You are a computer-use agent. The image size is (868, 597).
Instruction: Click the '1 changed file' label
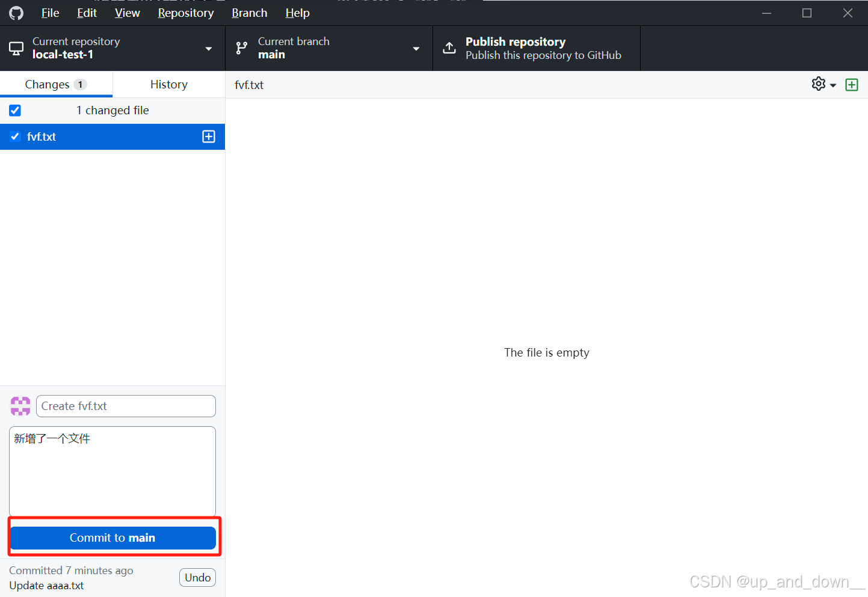tap(112, 110)
